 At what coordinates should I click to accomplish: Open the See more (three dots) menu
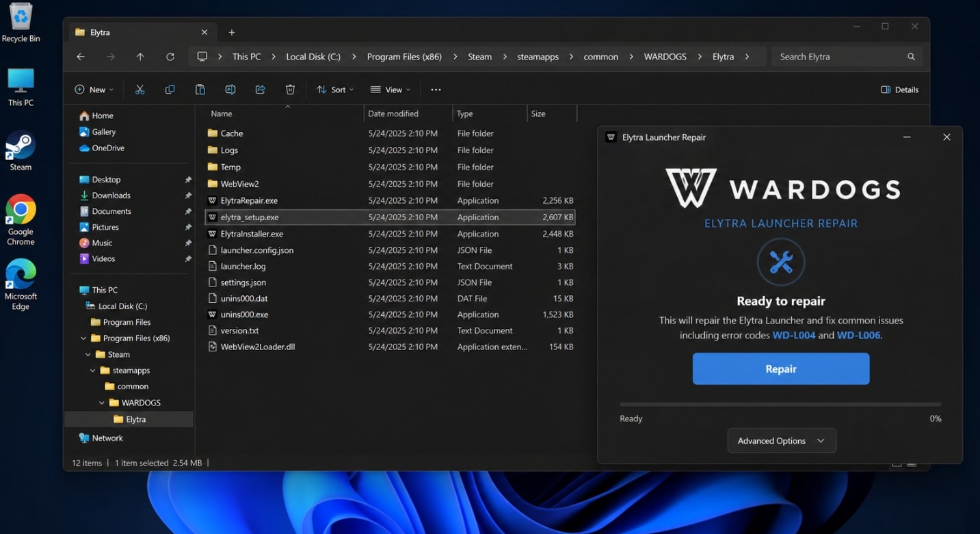point(436,90)
